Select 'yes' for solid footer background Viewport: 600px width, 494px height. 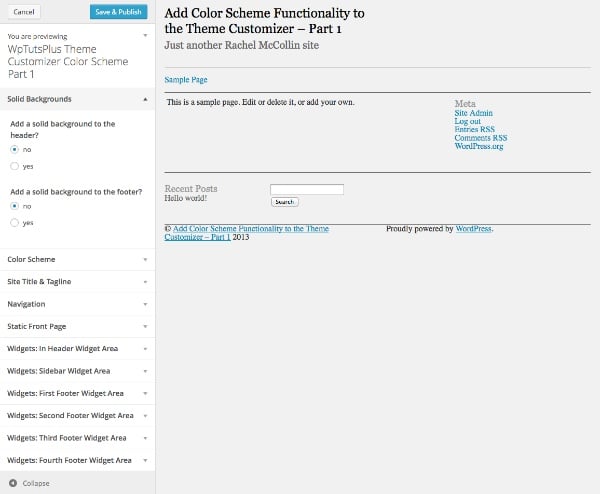[15, 223]
